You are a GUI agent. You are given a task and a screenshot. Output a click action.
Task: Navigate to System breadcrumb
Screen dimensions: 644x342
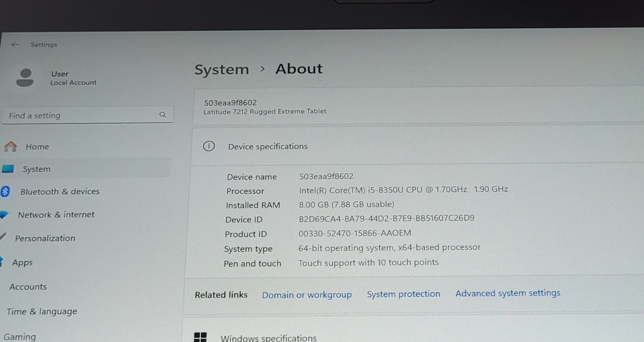222,70
